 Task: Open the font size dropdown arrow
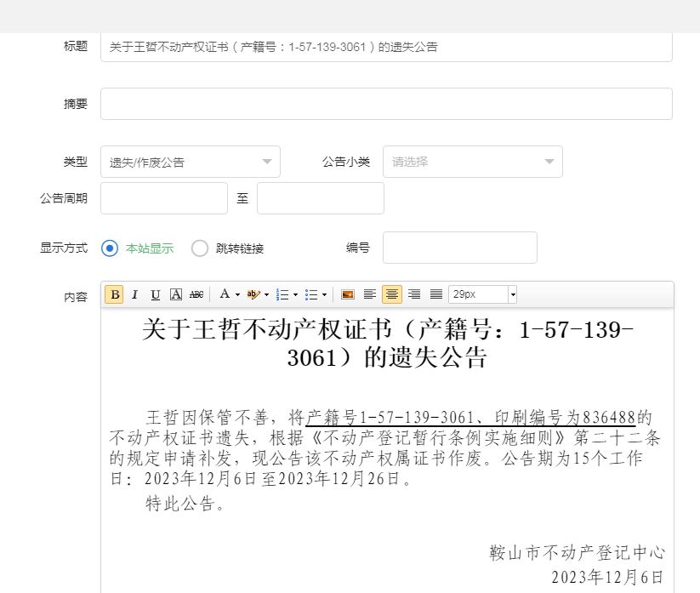point(513,294)
